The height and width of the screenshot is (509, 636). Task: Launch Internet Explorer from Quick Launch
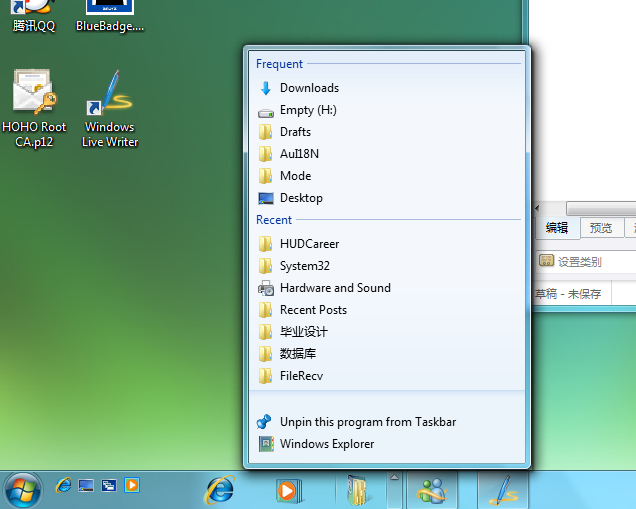63,485
